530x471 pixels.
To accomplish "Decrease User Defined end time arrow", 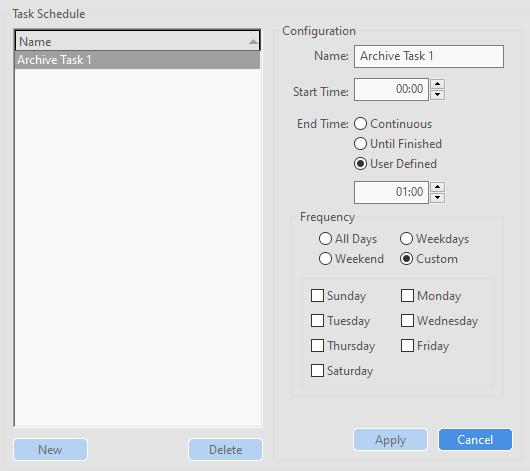I will click(x=437, y=198).
